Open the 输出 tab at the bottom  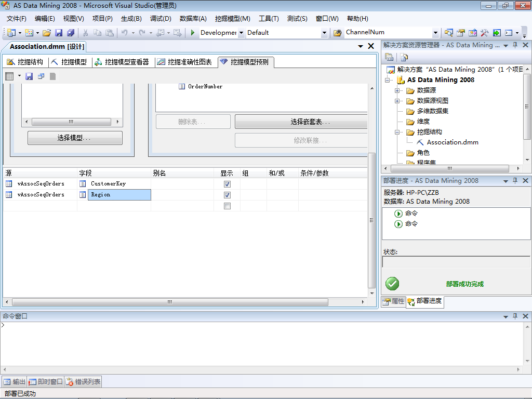15,382
